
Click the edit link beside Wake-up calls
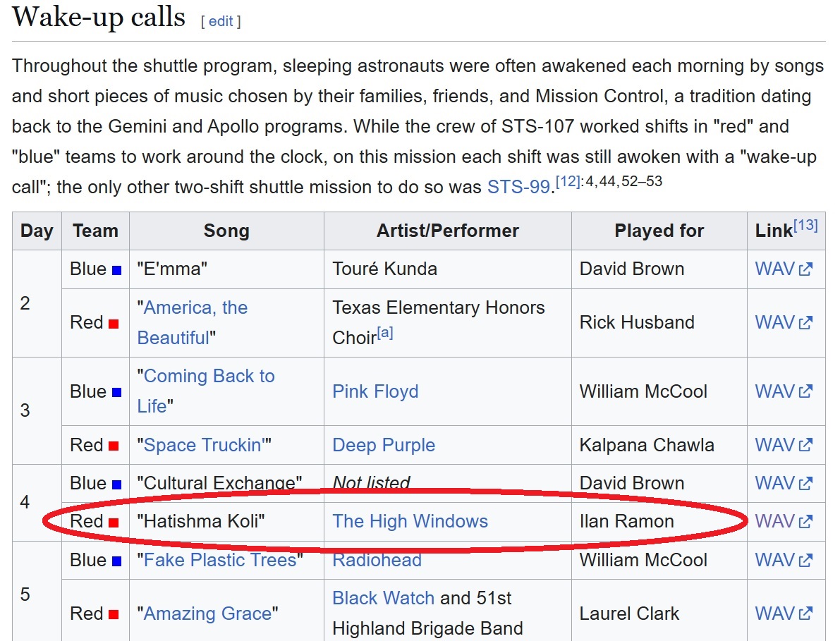pyautogui.click(x=220, y=21)
